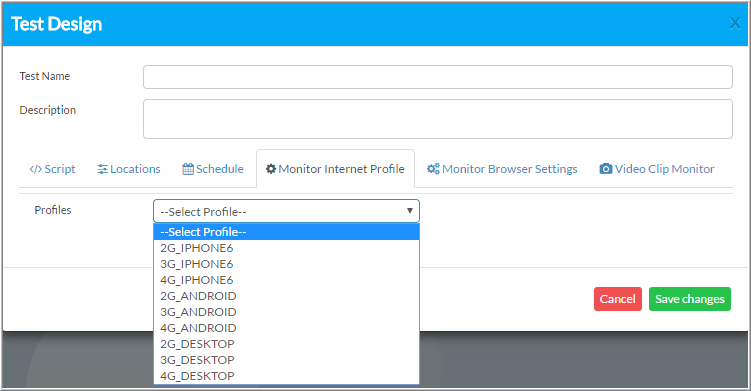Focus the Test Name input field
751x391 pixels.
coord(438,77)
